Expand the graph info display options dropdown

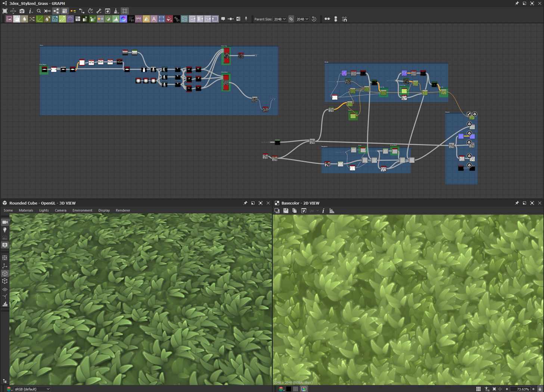click(x=31, y=11)
